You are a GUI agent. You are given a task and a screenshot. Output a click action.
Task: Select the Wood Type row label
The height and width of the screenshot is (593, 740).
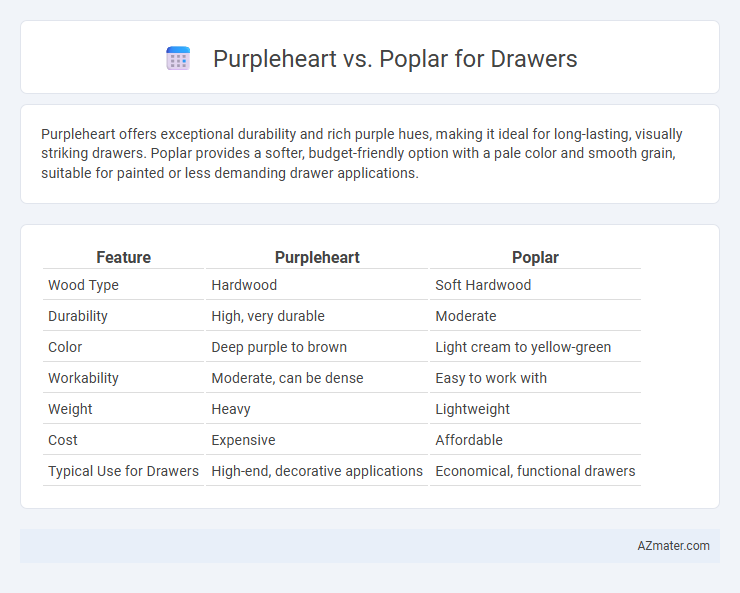pos(84,285)
